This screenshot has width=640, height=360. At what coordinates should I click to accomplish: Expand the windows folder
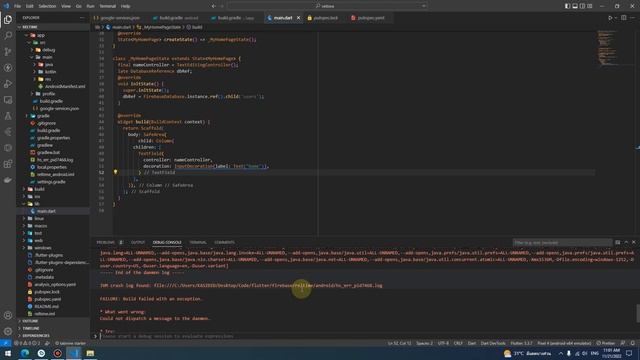tap(43, 248)
